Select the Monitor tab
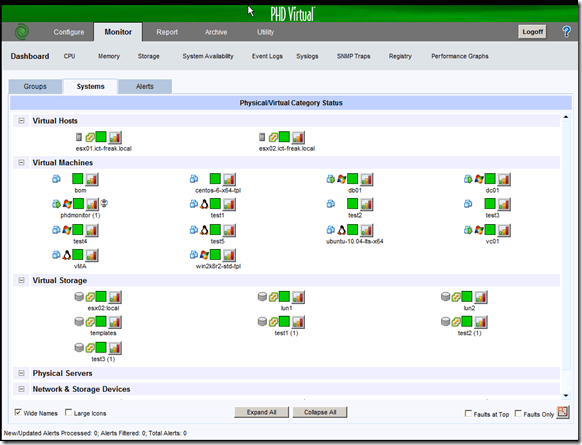 tap(118, 32)
